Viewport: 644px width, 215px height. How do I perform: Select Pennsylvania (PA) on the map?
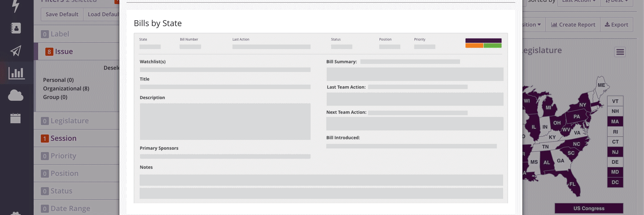(x=577, y=116)
